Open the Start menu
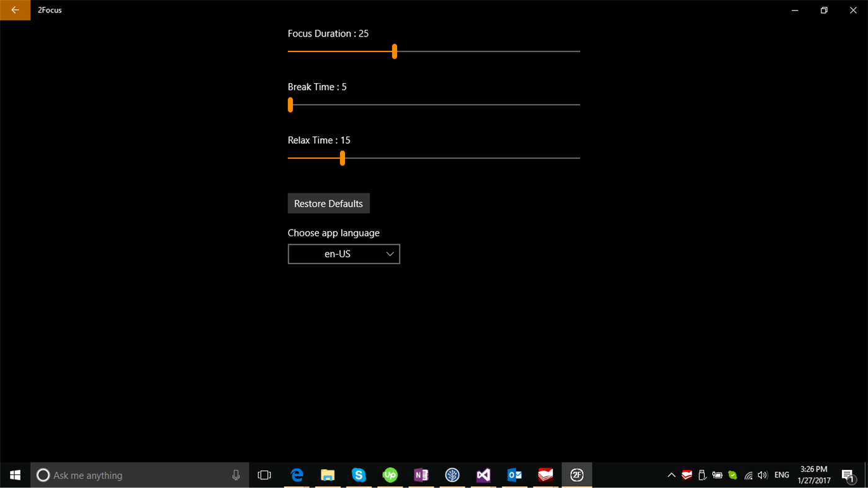The height and width of the screenshot is (488, 868). point(15,474)
